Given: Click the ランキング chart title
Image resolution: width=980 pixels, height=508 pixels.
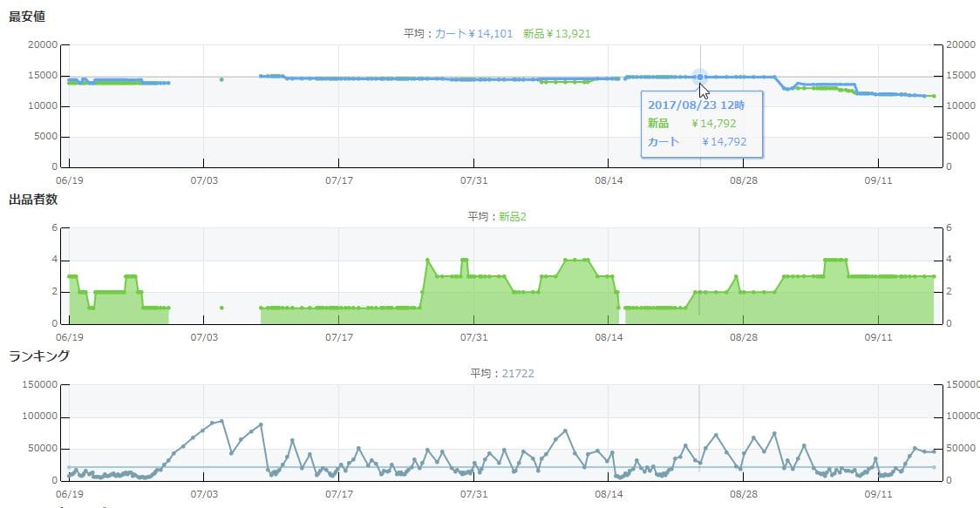Looking at the screenshot, I should pos(39,356).
